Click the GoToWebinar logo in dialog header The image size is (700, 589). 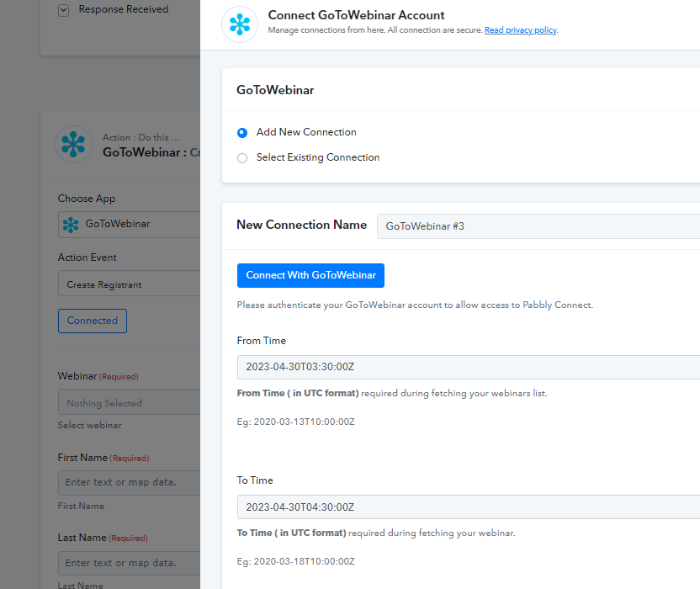point(240,24)
